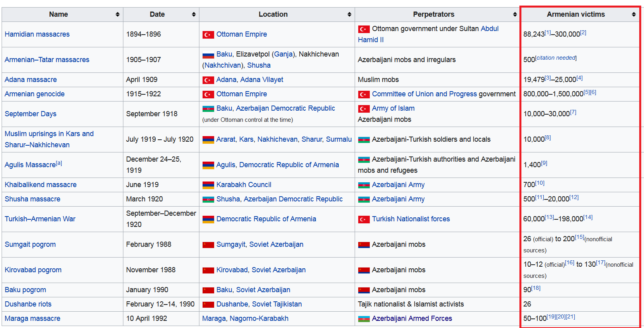Viewport: 644px width, 328px height.
Task: Open footnote [1] after 88,243
Action: [x=548, y=33]
